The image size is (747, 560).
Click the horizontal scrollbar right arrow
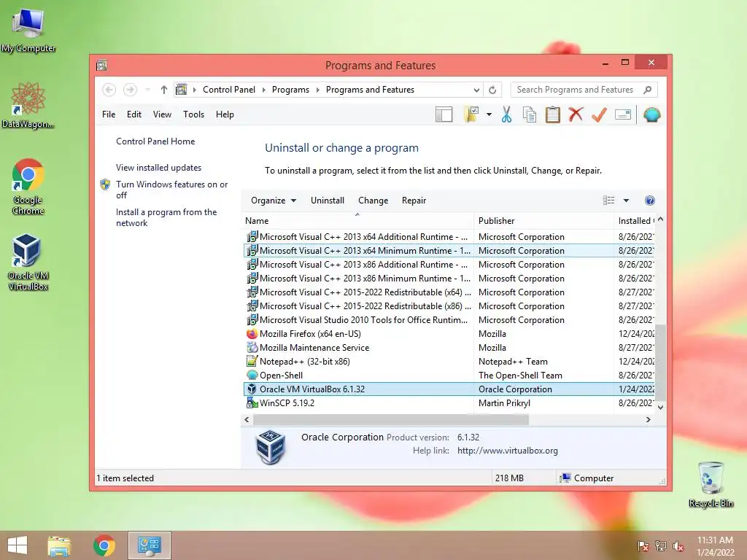click(648, 419)
